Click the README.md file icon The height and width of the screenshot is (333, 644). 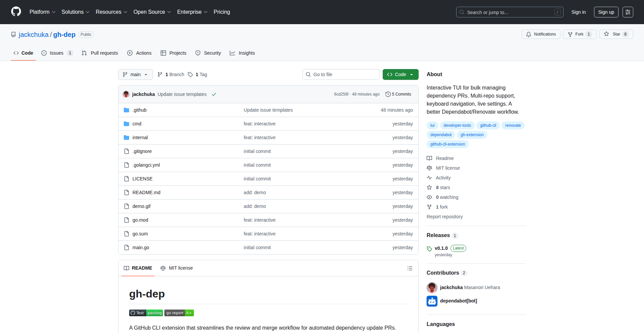tap(126, 192)
